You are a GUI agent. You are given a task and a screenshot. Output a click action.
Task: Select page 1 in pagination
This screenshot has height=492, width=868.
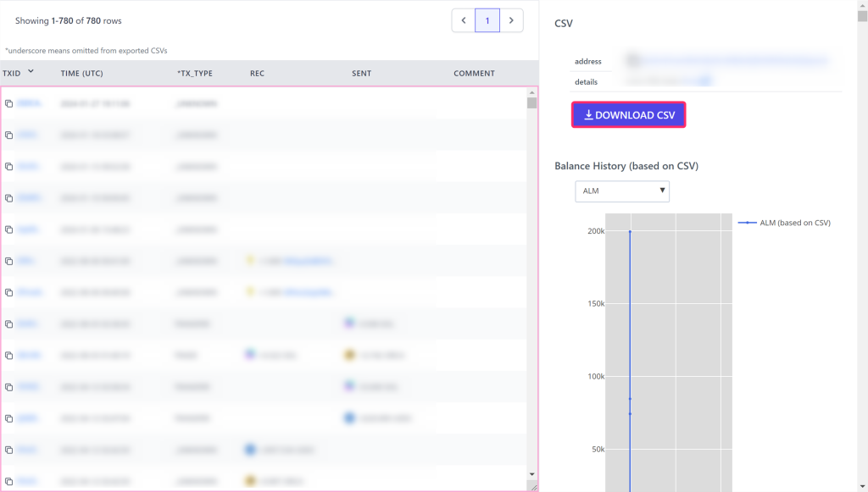tap(487, 20)
